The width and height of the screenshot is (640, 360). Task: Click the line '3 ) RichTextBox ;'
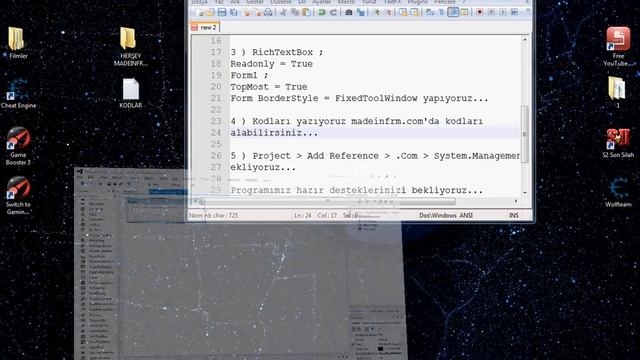click(x=277, y=52)
